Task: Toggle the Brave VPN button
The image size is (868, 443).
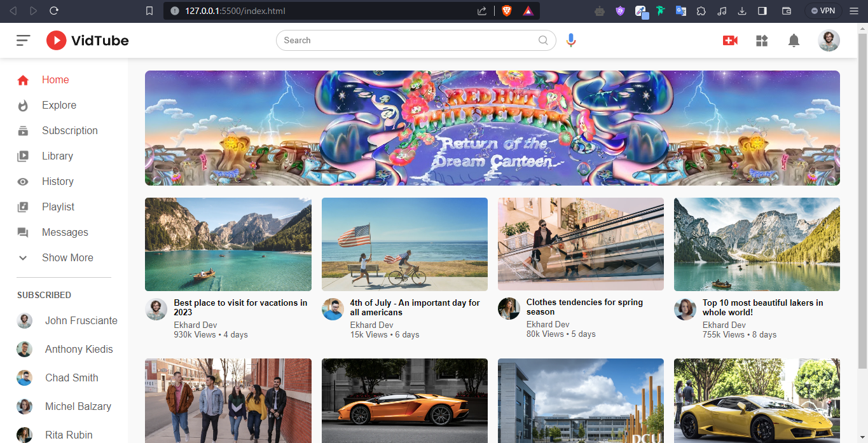Action: coord(823,11)
